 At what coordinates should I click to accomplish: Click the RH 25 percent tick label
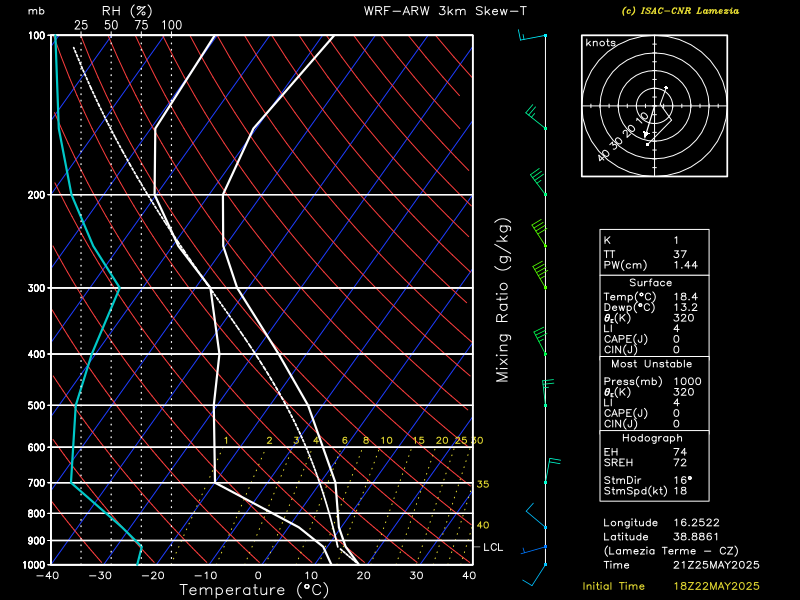81,24
